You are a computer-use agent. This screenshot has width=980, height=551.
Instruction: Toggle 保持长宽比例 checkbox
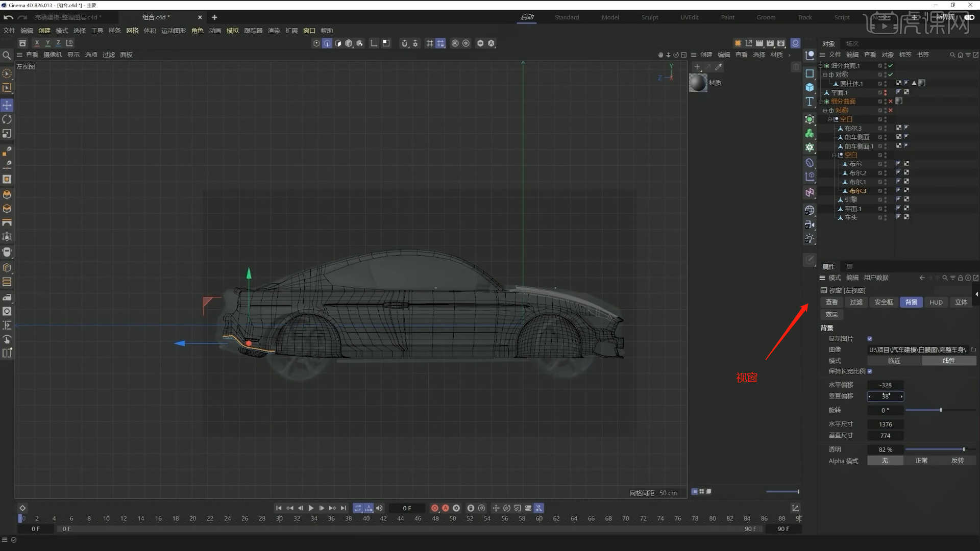pos(870,371)
